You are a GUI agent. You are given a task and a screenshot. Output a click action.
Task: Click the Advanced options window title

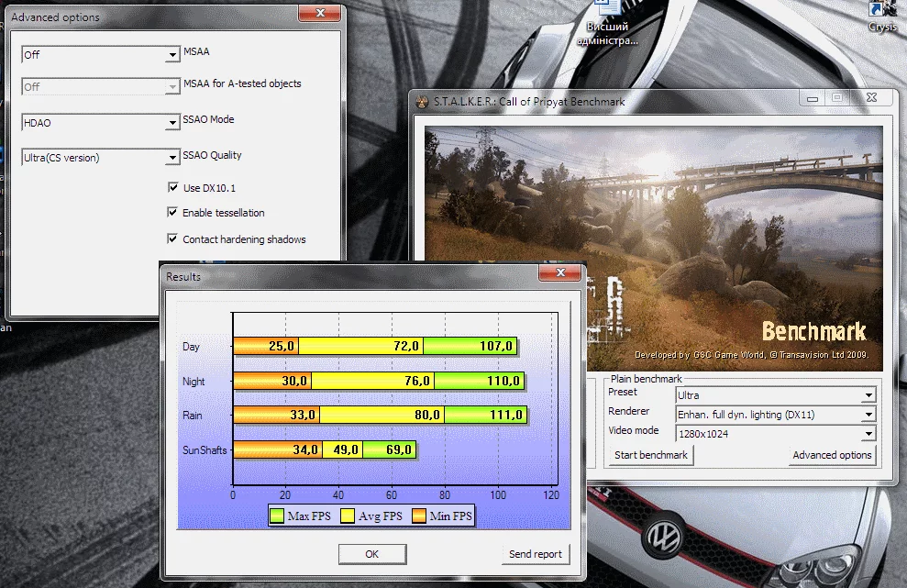(55, 17)
